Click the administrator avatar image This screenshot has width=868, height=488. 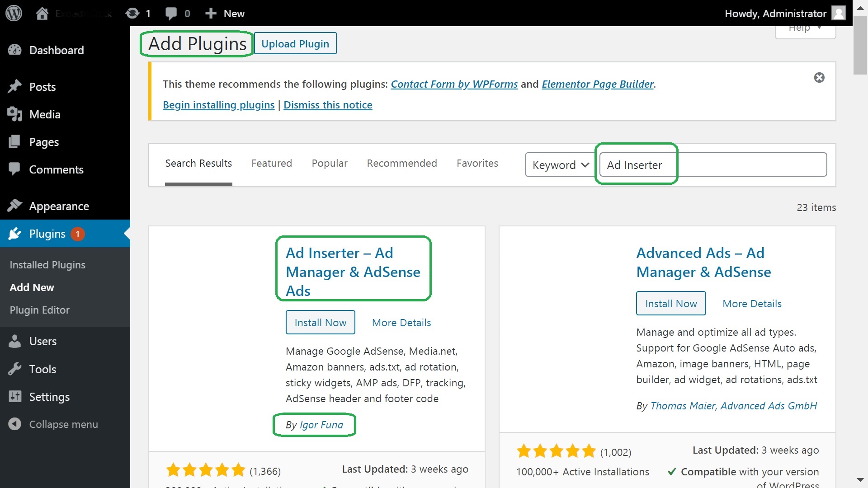point(839,13)
